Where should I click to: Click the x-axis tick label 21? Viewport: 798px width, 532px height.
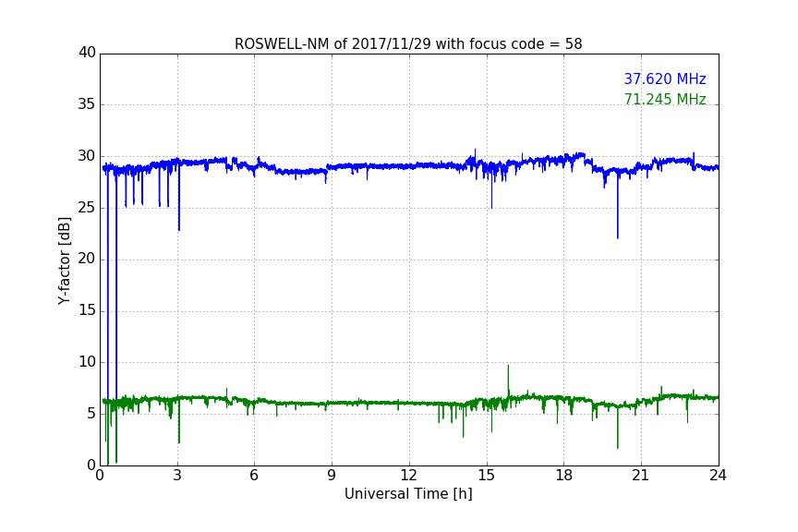[641, 476]
